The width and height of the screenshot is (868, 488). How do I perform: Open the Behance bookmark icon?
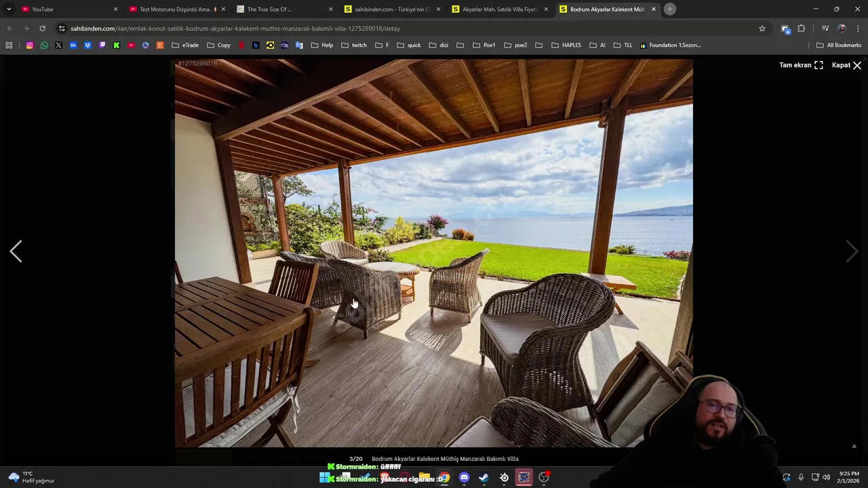pos(73,45)
